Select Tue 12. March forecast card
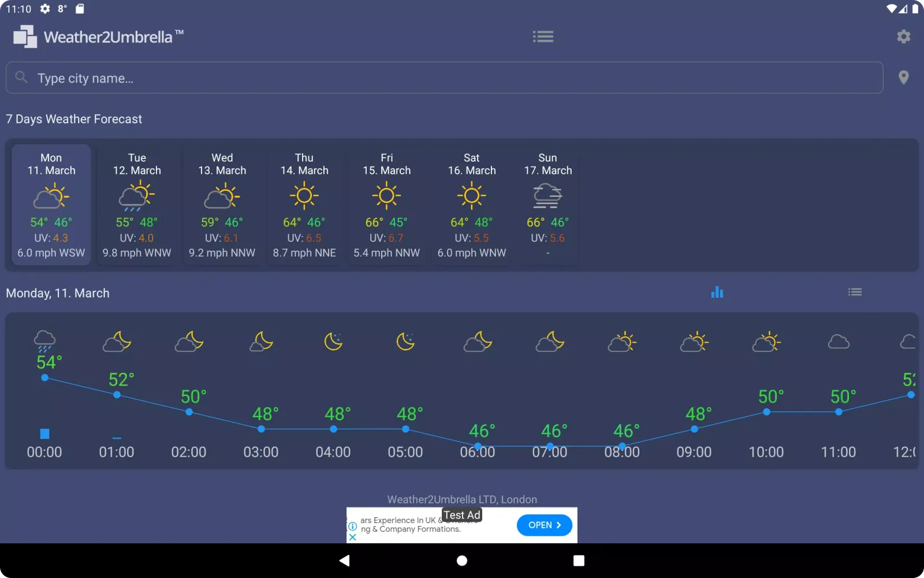The image size is (924, 578). [x=137, y=205]
